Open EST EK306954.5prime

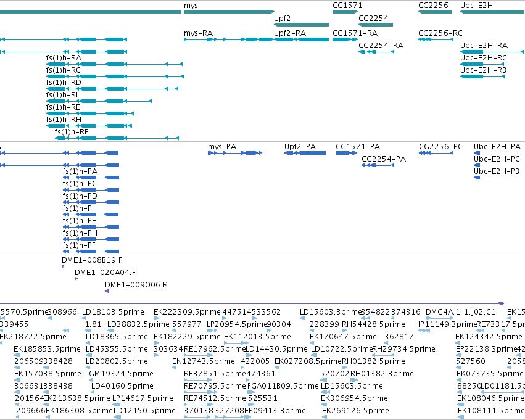click(x=324, y=405)
